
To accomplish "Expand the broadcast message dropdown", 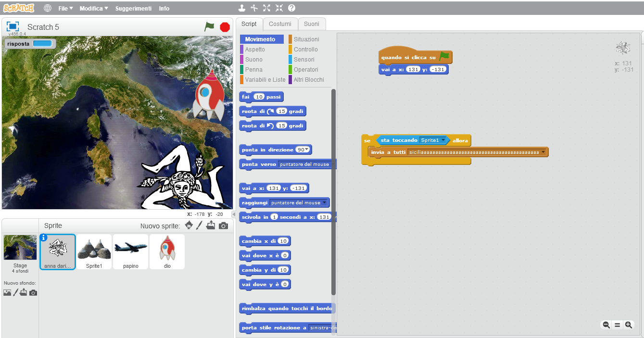I will click(x=543, y=152).
